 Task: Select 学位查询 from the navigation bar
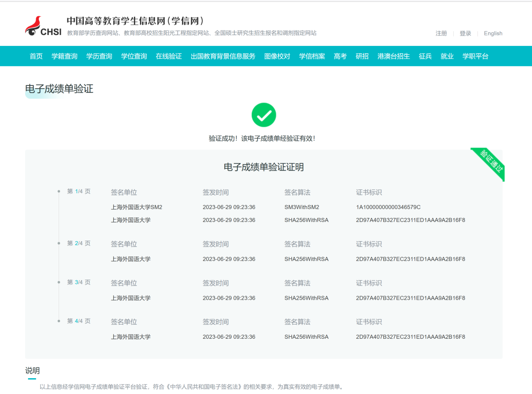(133, 56)
